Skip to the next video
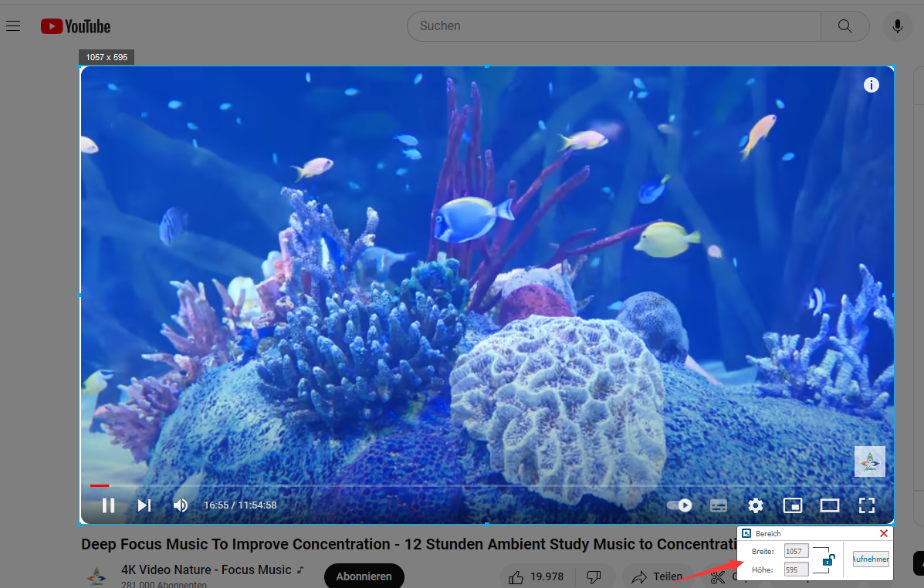Viewport: 924px width, 588px height. 144,505
